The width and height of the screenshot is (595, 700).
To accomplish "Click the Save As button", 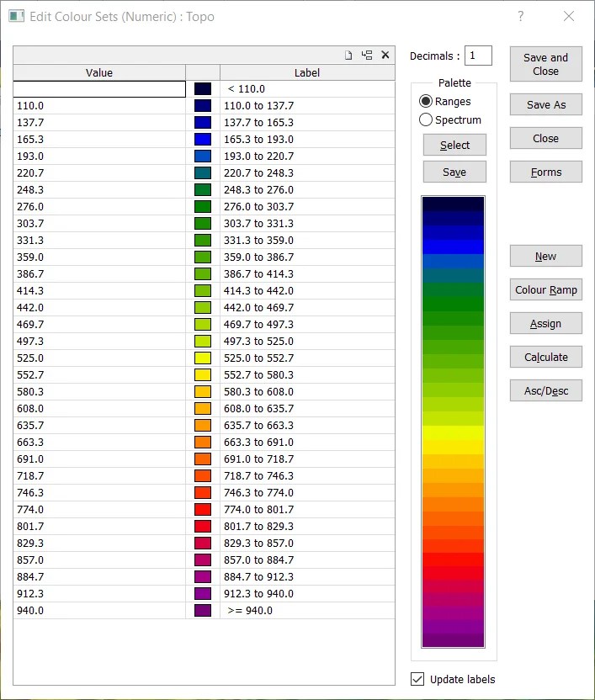I will (546, 104).
